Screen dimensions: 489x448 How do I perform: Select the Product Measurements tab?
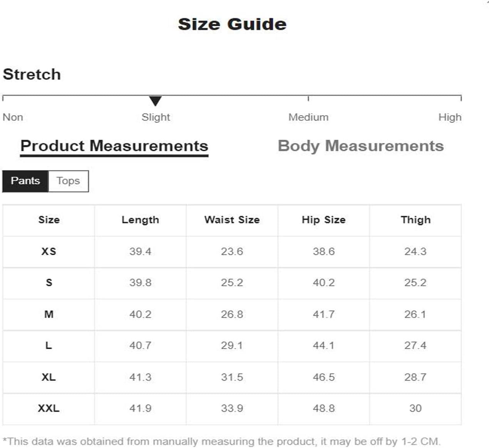114,146
